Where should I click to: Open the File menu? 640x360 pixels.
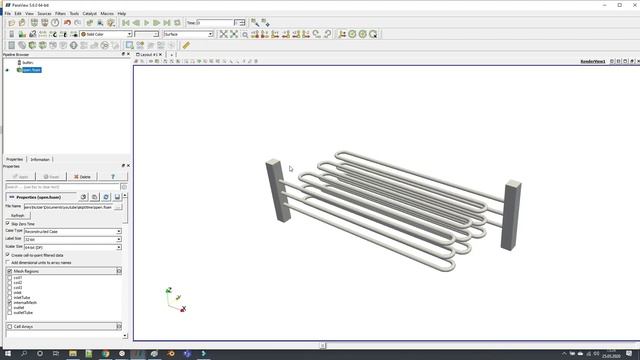click(8, 13)
